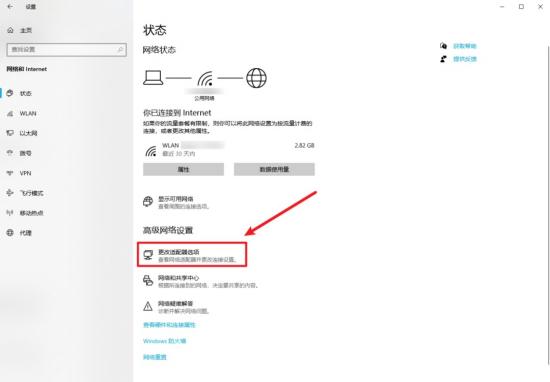
Task: Open the 以太网 Ethernet page via its icon
Action: pos(10,133)
